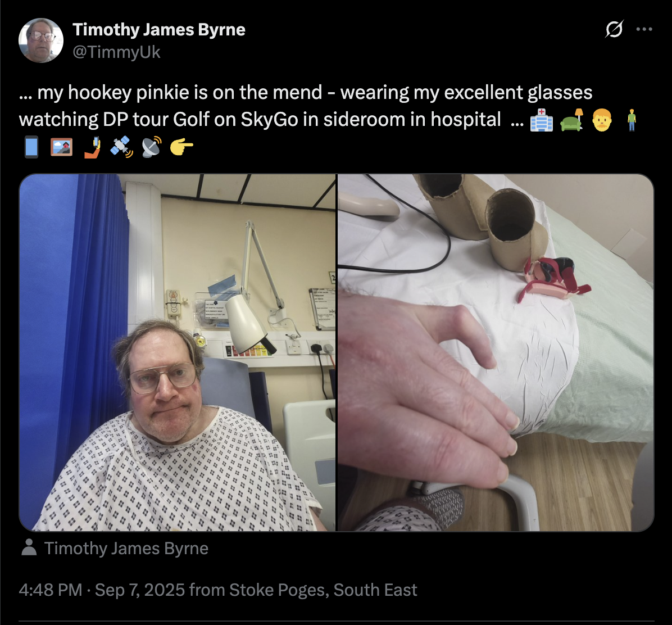Click the 4:48 PM Sep 7, 2025 timestamp

point(102,590)
